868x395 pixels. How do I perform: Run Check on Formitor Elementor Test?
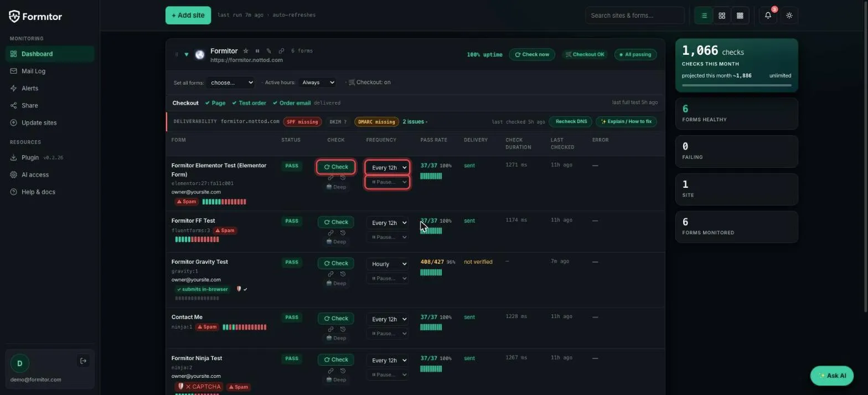(336, 167)
